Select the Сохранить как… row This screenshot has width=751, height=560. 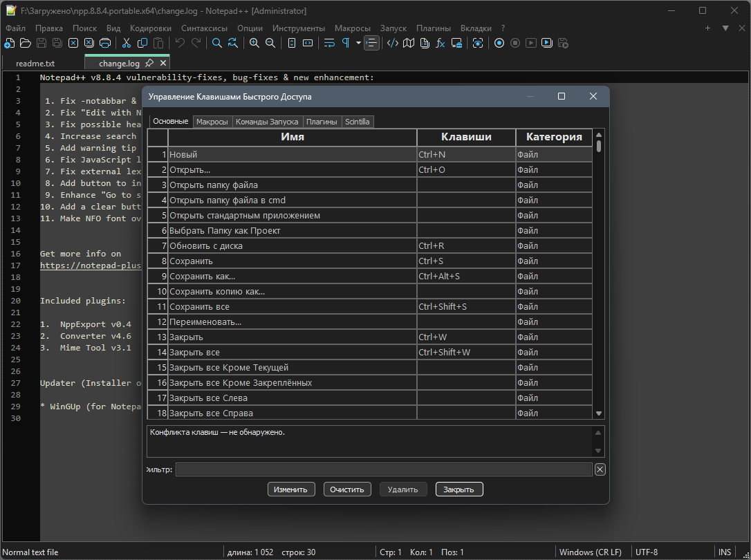click(x=370, y=276)
